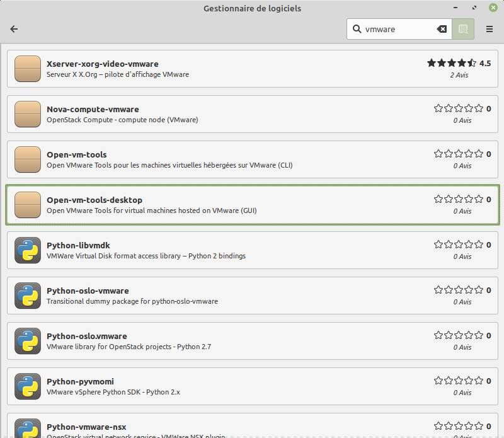
Task: Click the '2 Avis' review count
Action: [459, 75]
